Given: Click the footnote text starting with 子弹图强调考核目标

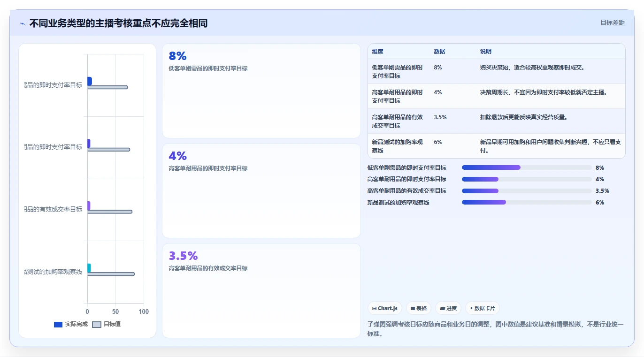Looking at the screenshot, I should point(496,329).
